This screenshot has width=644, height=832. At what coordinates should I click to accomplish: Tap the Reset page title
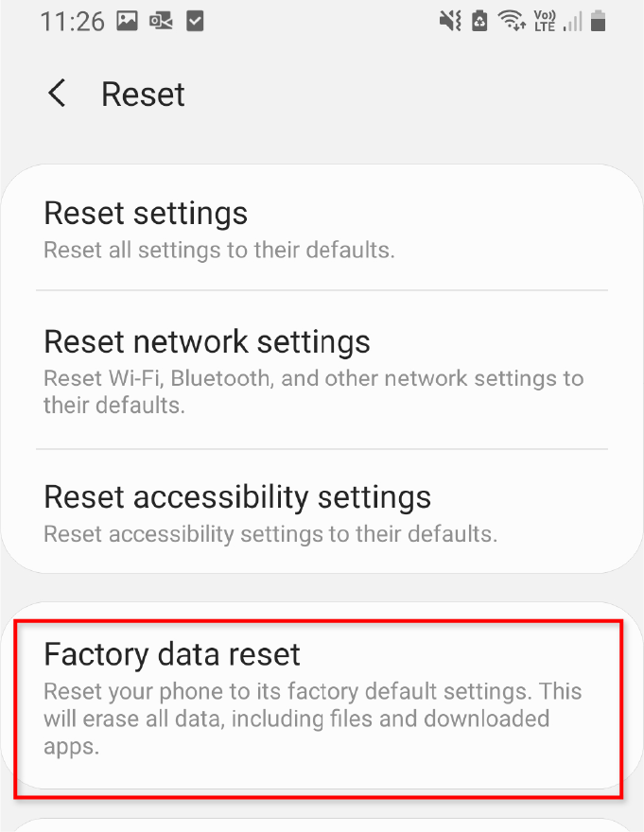[x=144, y=95]
